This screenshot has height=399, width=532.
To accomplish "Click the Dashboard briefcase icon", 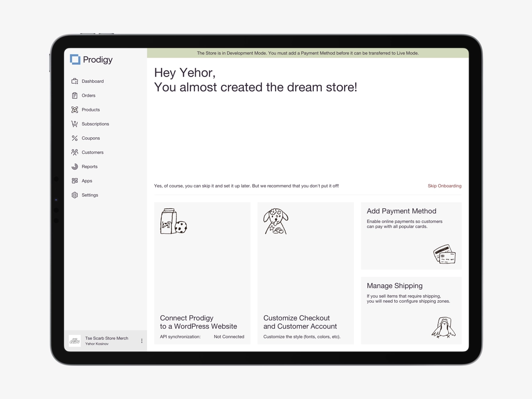I will [x=74, y=81].
